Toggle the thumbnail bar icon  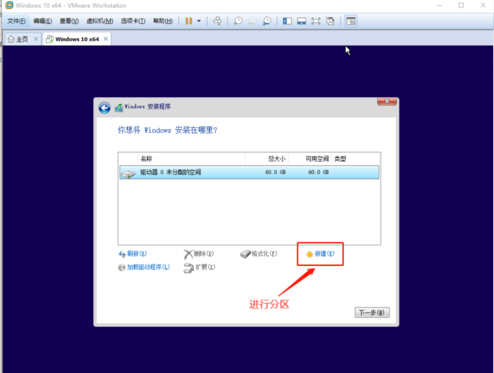click(302, 21)
